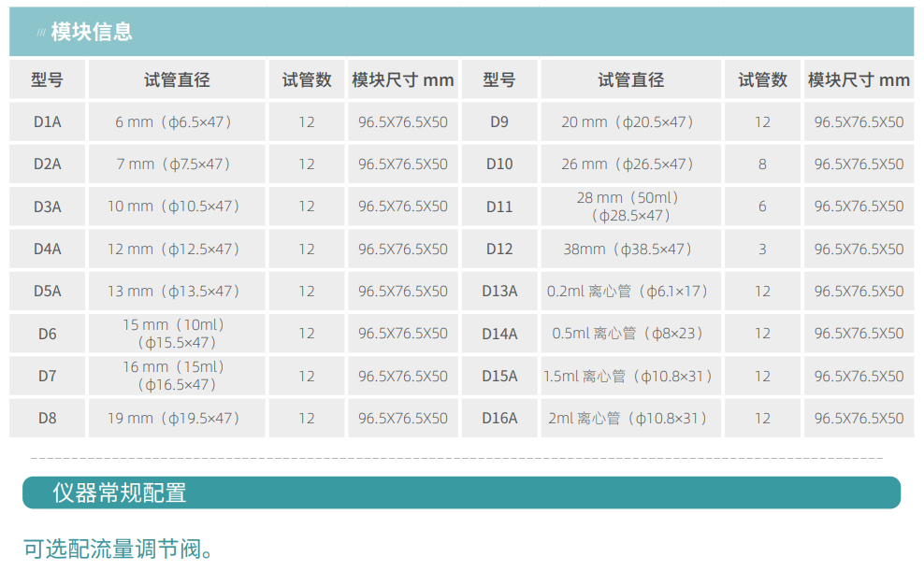This screenshot has height=571, width=924.
Task: Click the cell 7 mm（φ7.5×47）
Action: [x=177, y=164]
